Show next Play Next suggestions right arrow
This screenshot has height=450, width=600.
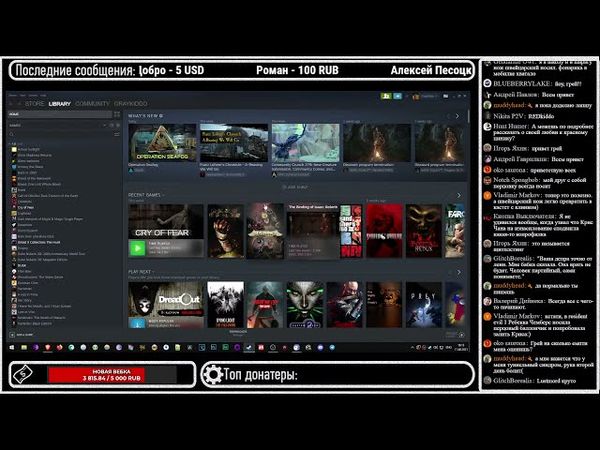[x=459, y=272]
